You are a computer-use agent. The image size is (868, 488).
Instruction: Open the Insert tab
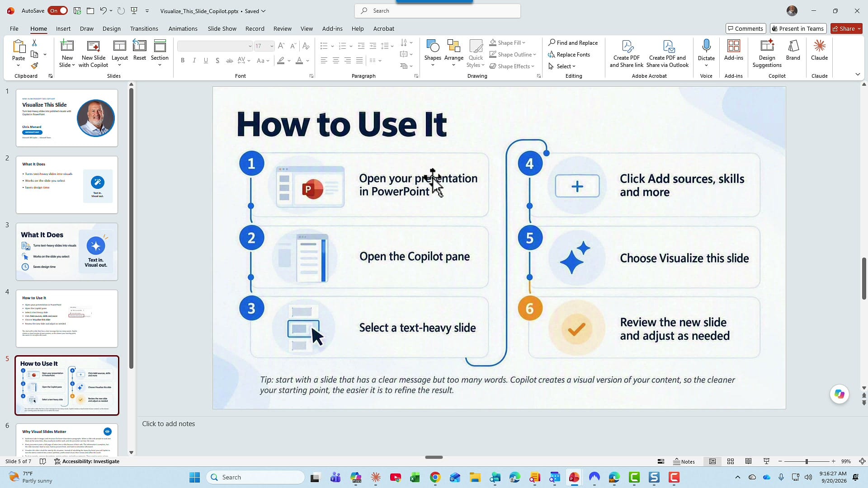(63, 28)
